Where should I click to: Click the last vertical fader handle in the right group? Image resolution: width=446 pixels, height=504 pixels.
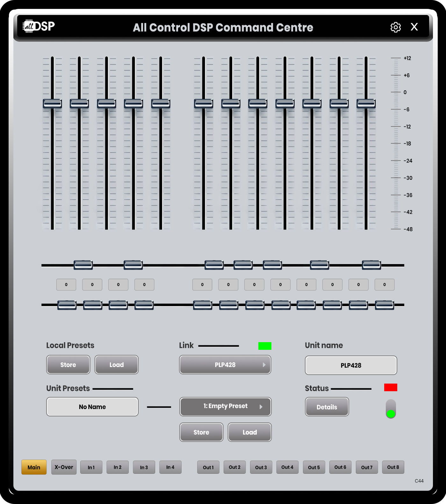point(366,104)
